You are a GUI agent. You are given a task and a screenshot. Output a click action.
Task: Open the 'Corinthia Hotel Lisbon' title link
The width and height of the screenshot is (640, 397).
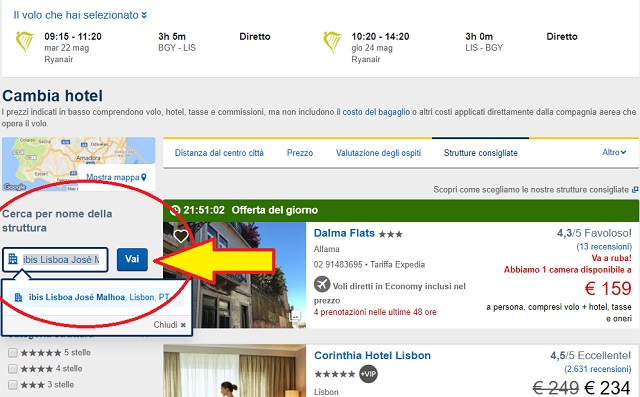tap(372, 355)
